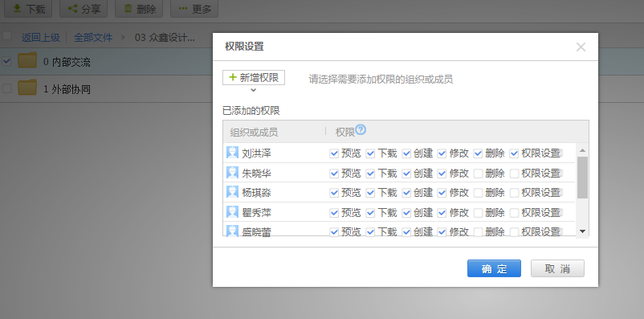Click the 组织或成员 column header
This screenshot has width=644, height=319.
[x=254, y=133]
